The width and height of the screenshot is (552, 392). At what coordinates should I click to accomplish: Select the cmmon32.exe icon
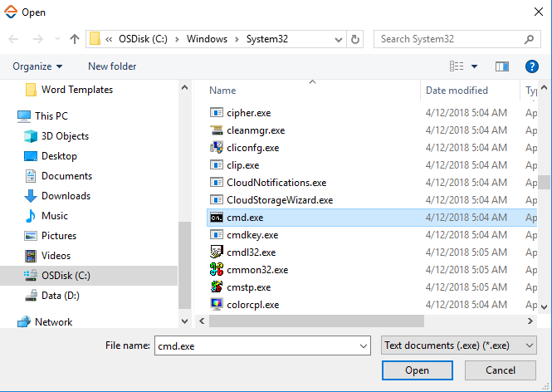tap(217, 269)
